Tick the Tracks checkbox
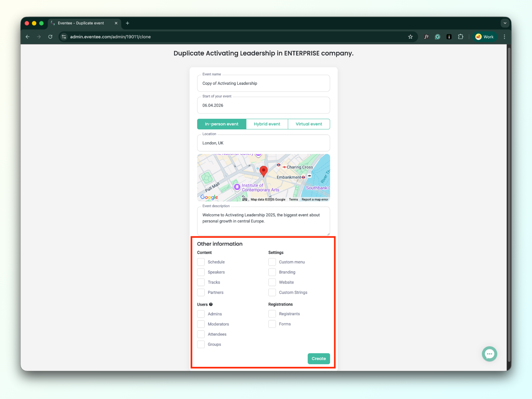 (201, 282)
